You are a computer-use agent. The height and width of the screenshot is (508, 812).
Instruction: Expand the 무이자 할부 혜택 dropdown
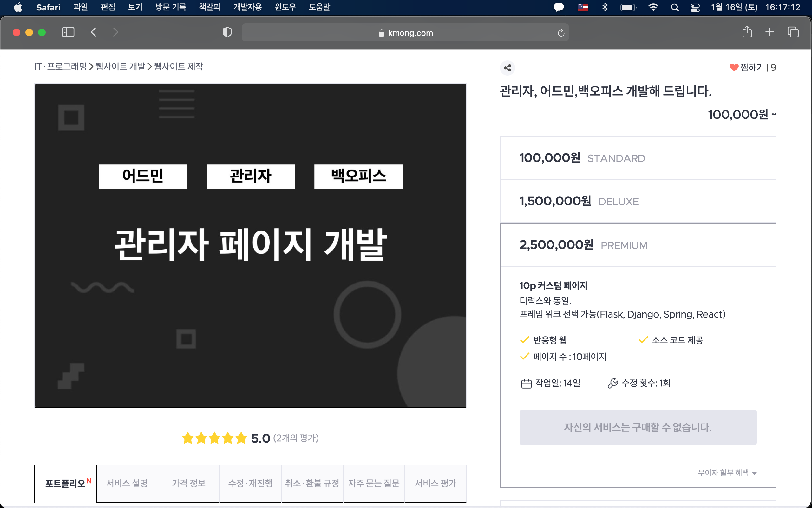[727, 473]
